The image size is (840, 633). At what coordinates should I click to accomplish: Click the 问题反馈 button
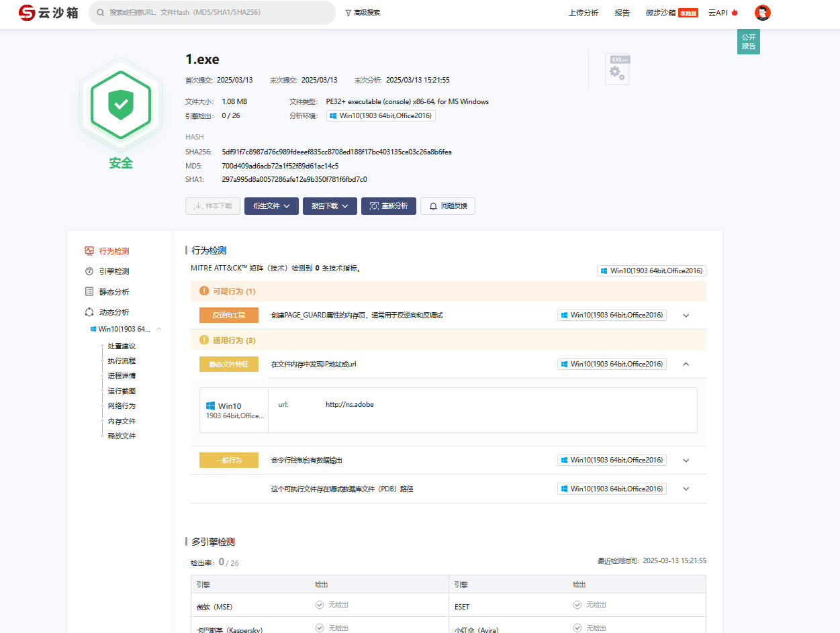coord(448,206)
